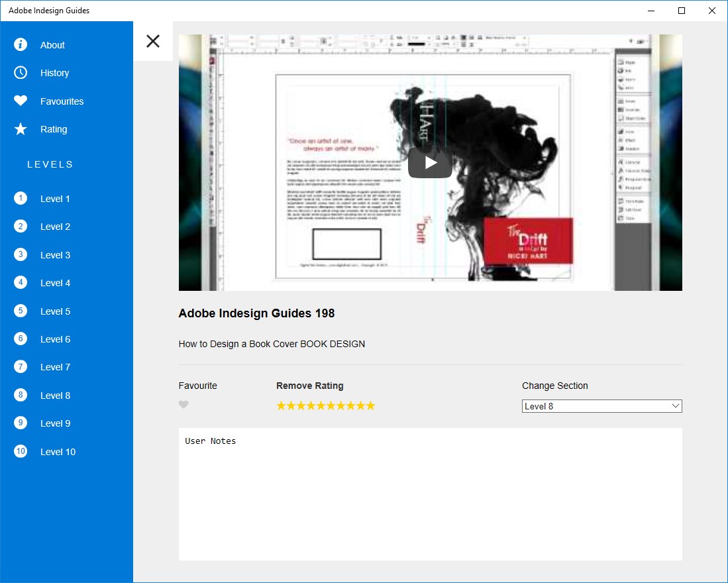The image size is (728, 583).
Task: Choose the Level 10 badge icon
Action: [x=21, y=451]
